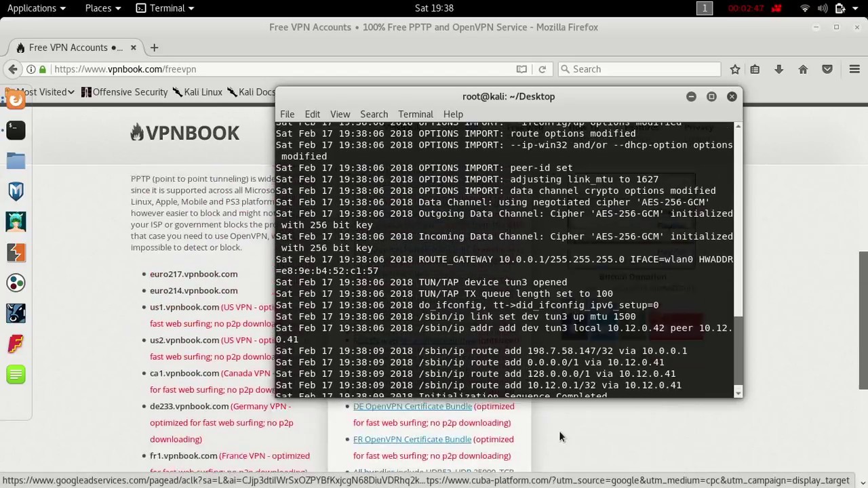
Task: Open terminal Help menu
Action: tap(453, 115)
